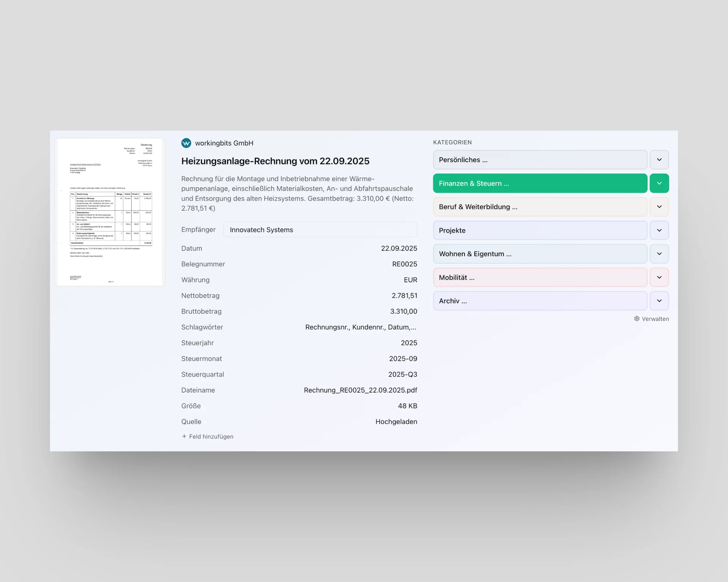The width and height of the screenshot is (728, 582).
Task: Click the Belegnummer value RE0025
Action: pos(404,264)
